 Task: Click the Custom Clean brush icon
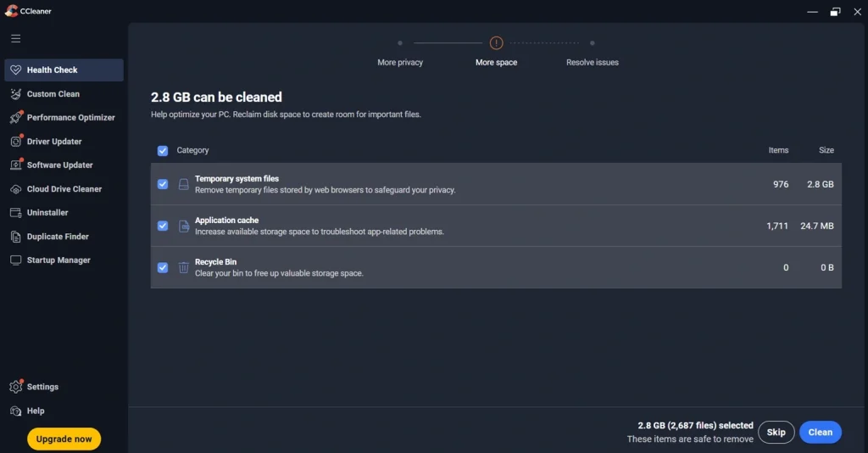15,94
